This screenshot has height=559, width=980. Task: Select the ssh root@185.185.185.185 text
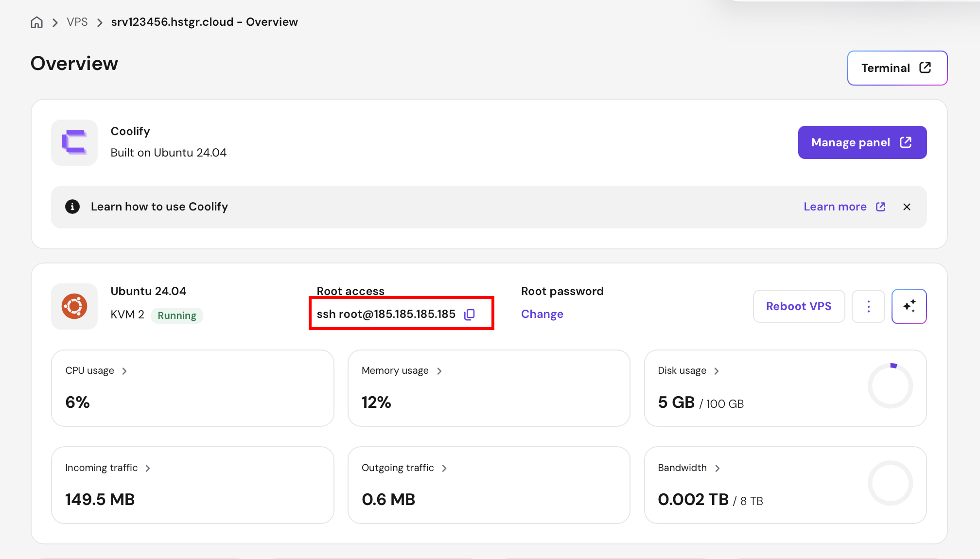pos(386,314)
